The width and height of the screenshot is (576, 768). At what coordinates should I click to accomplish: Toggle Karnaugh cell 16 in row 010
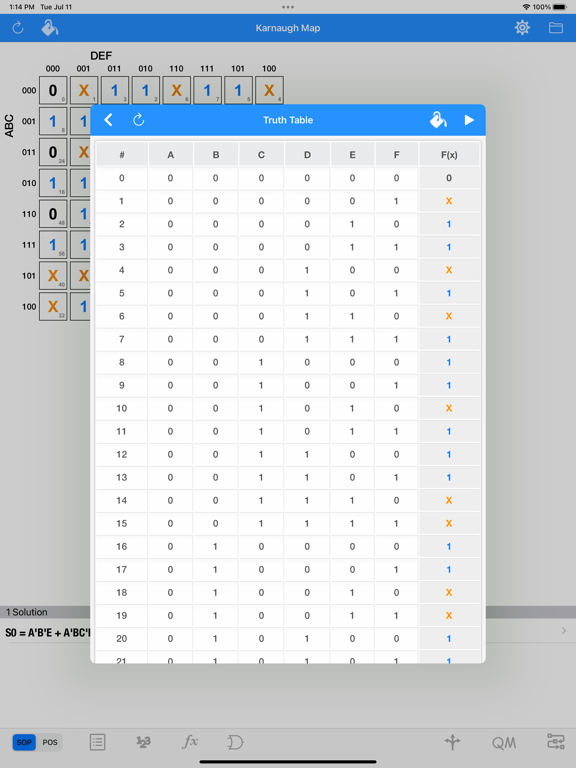53,183
